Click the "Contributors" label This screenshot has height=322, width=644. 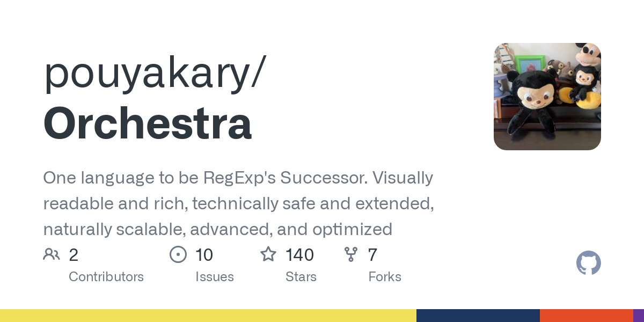coord(106,277)
